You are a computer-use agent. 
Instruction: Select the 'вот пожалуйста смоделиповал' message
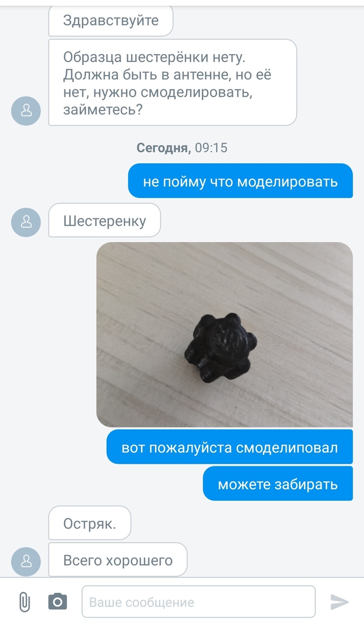point(230,447)
